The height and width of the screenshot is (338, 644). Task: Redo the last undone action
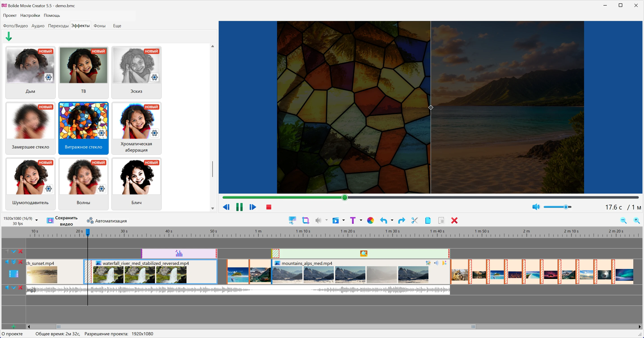402,220
